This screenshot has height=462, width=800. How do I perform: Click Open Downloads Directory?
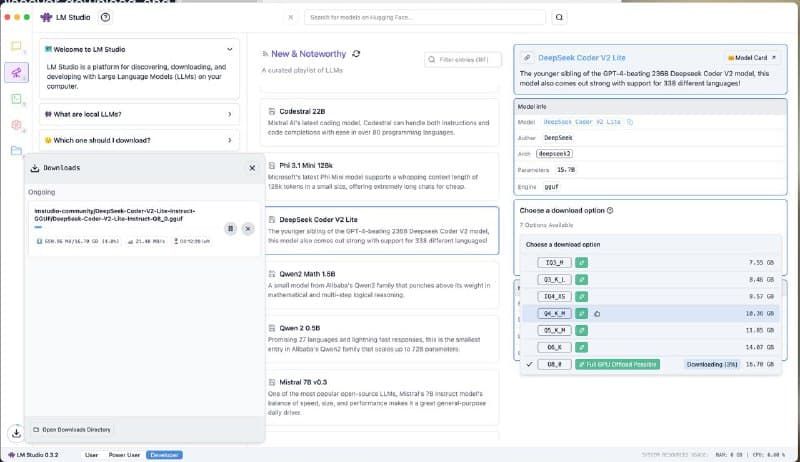72,430
